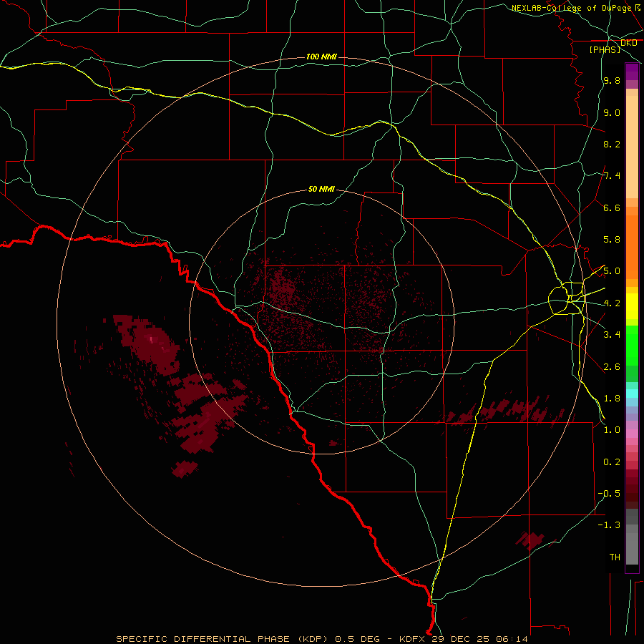The width and height of the screenshot is (644, 644).
Task: Select the purple top segment of the color bar
Action: (632, 72)
